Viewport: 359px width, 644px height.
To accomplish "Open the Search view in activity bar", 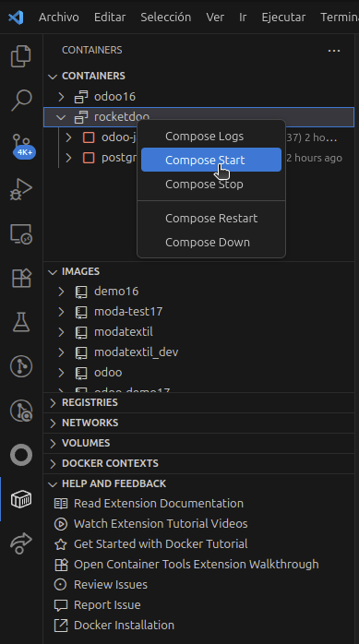I will [21, 101].
